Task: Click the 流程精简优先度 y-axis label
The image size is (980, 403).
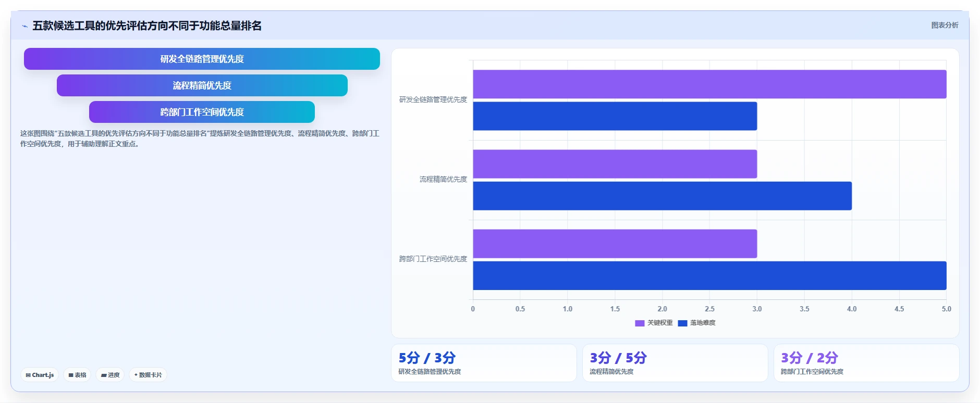Action: tap(443, 179)
